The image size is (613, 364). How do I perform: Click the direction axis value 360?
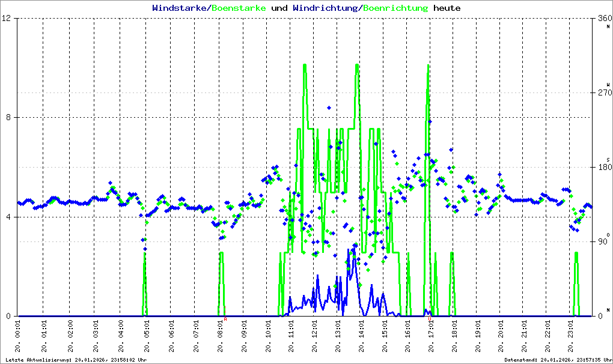tap(605, 18)
